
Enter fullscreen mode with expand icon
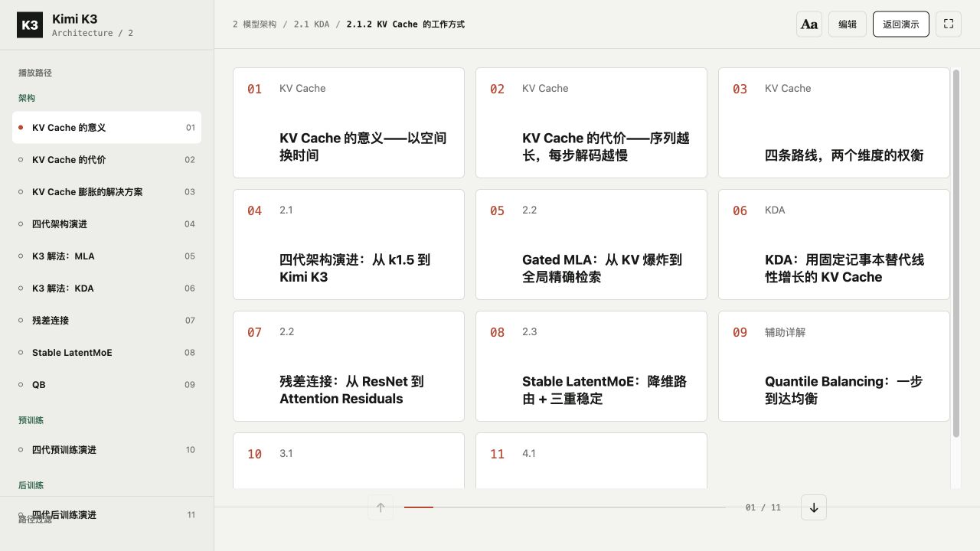(x=948, y=24)
